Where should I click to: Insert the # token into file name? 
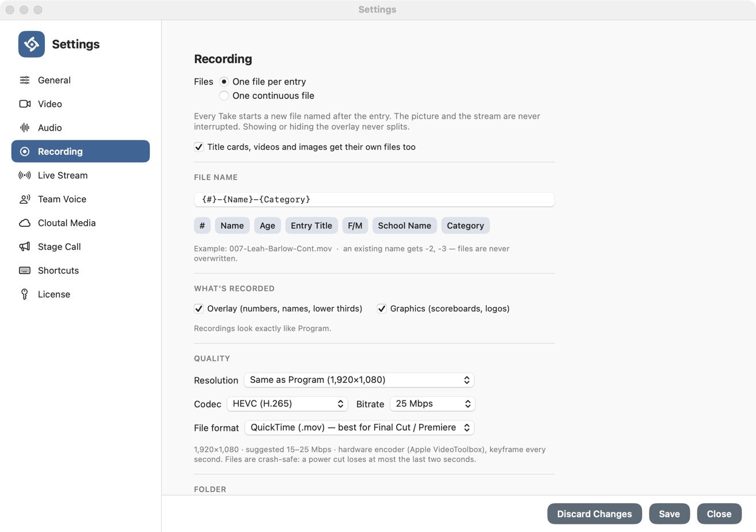pos(202,225)
